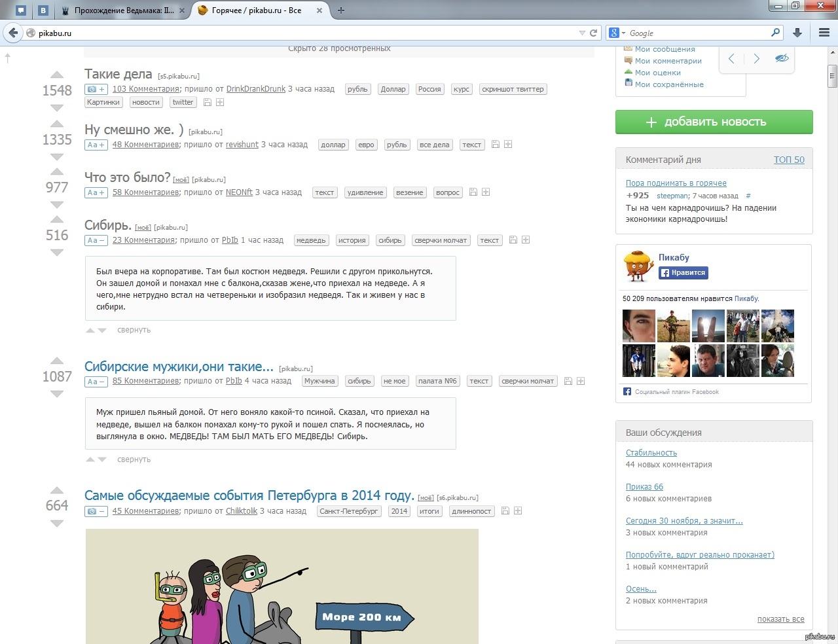838x644 pixels.
Task: Click 'показать все' in Ваши обсуждения
Action: (x=780, y=619)
